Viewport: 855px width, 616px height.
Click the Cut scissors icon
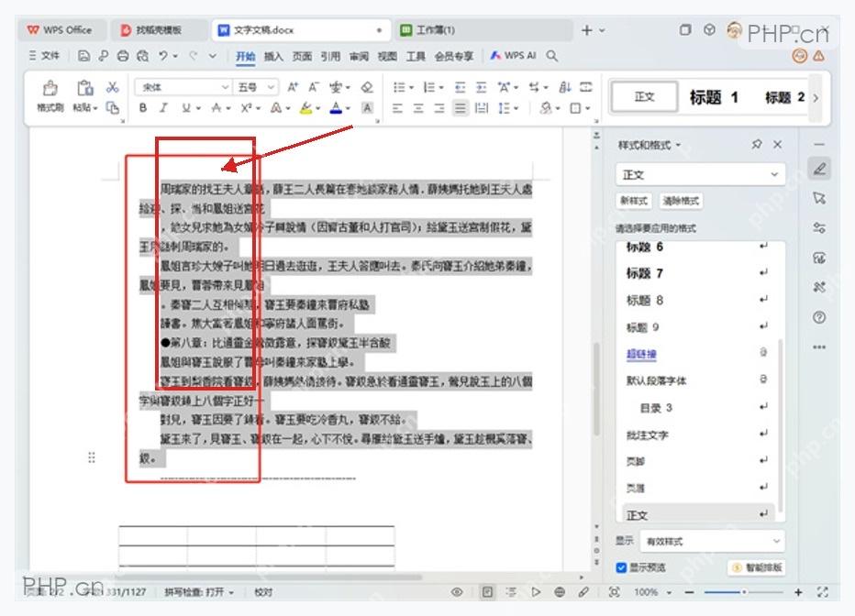112,87
